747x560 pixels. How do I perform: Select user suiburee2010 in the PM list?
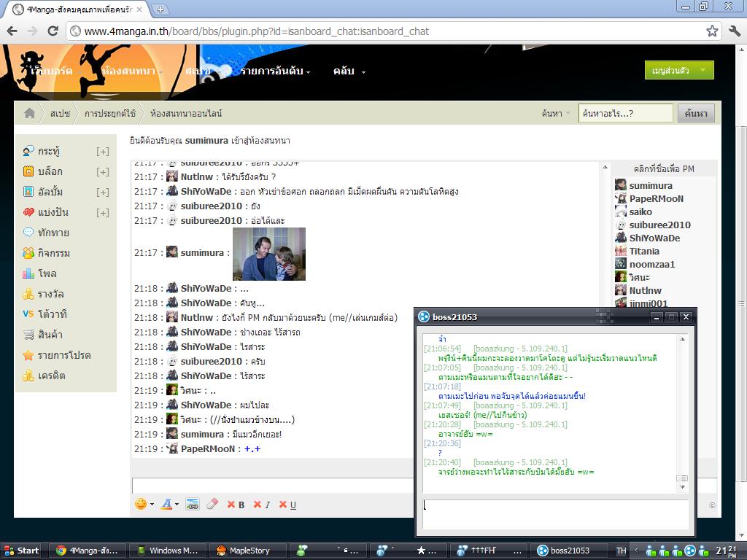(659, 225)
